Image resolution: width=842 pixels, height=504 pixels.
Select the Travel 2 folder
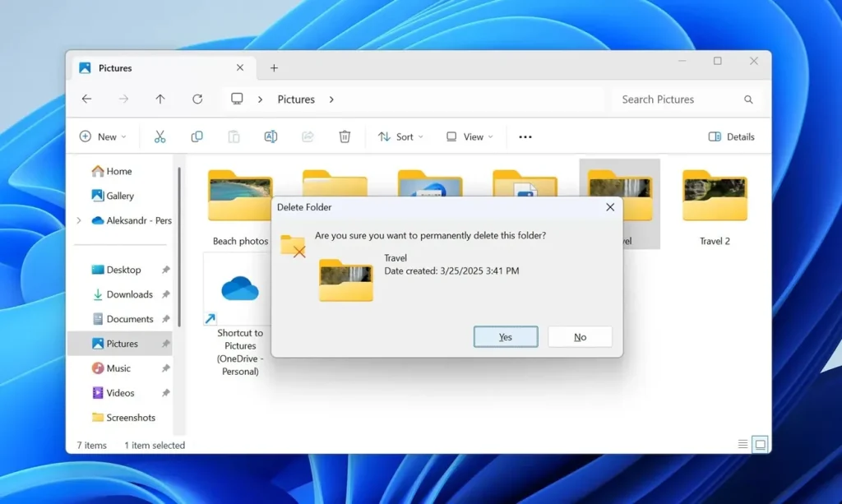(715, 206)
